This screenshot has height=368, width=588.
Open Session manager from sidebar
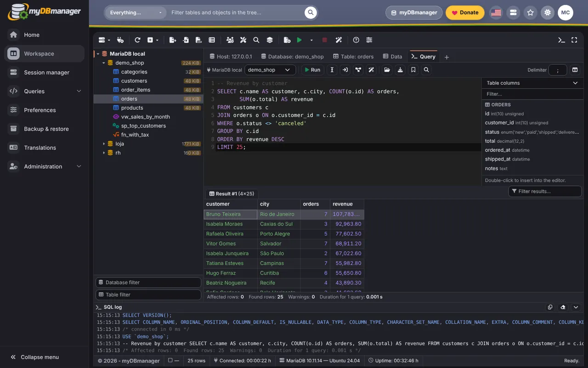pyautogui.click(x=45, y=72)
